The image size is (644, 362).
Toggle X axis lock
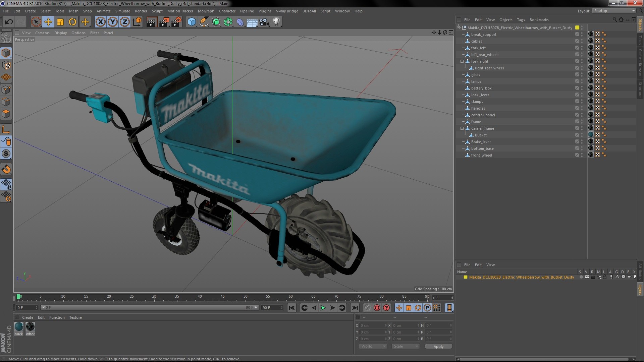point(100,22)
